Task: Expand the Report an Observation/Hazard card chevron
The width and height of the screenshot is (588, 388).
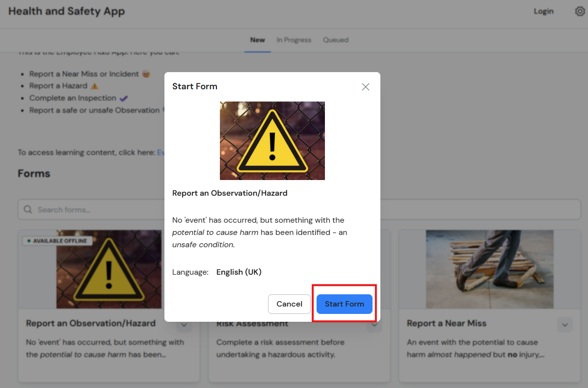Action: coord(184,325)
